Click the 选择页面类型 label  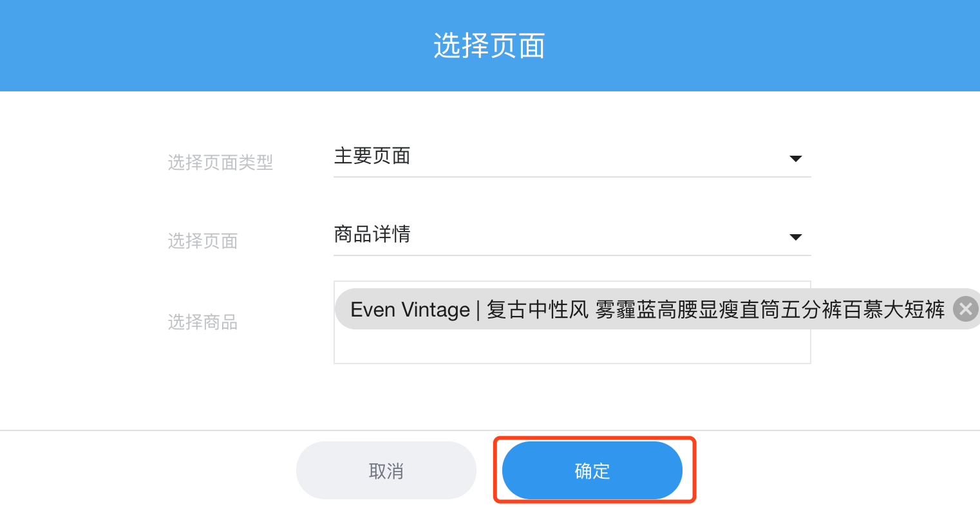point(220,162)
